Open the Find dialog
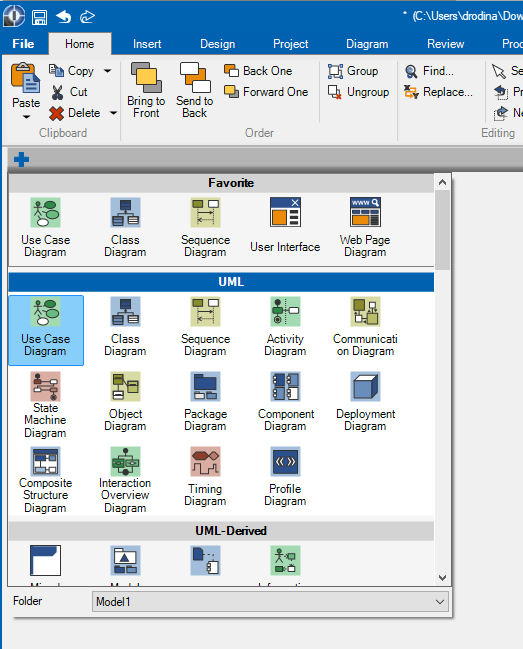523x649 pixels. pyautogui.click(x=429, y=71)
